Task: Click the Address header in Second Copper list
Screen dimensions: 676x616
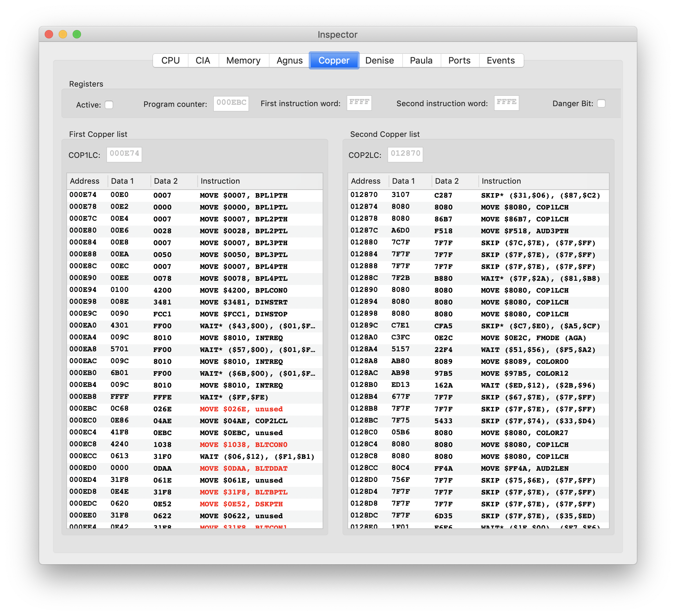Action: coord(368,181)
